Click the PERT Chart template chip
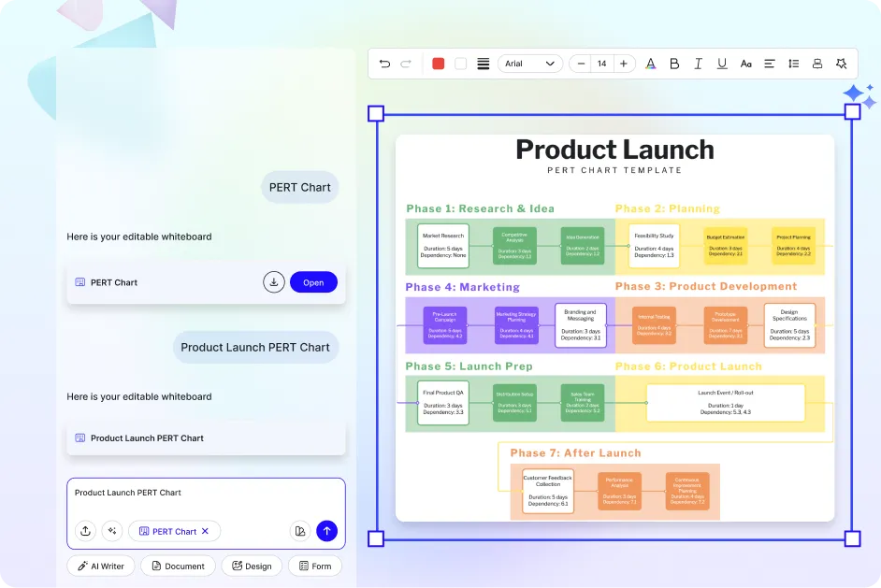The height and width of the screenshot is (588, 881). pyautogui.click(x=174, y=531)
